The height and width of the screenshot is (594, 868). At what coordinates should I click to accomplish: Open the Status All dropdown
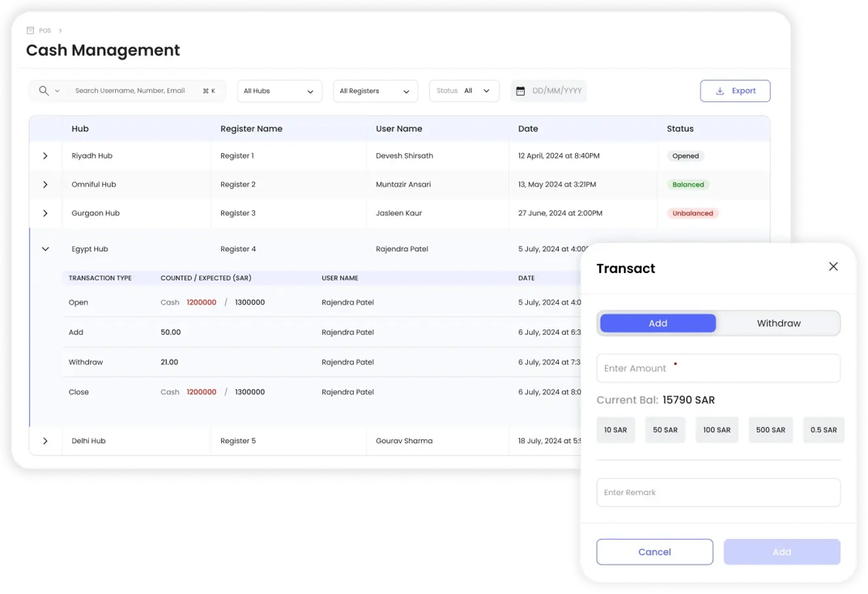pyautogui.click(x=464, y=90)
